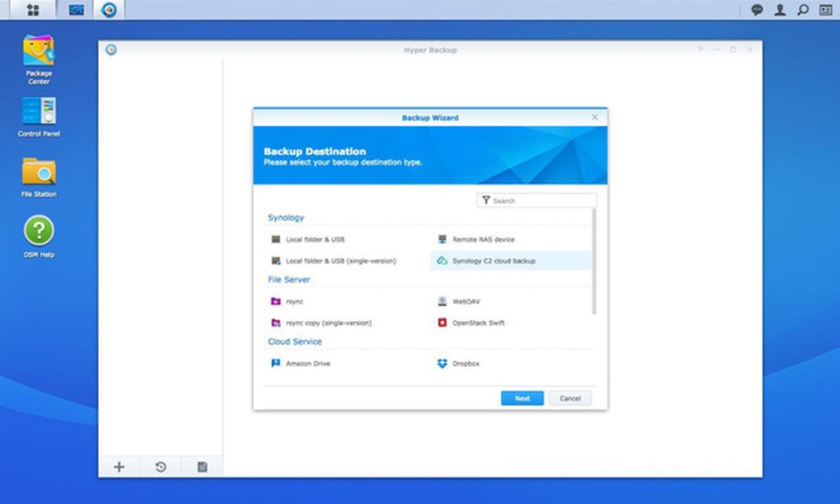
Task: Open the backup log document icon
Action: coord(202,467)
